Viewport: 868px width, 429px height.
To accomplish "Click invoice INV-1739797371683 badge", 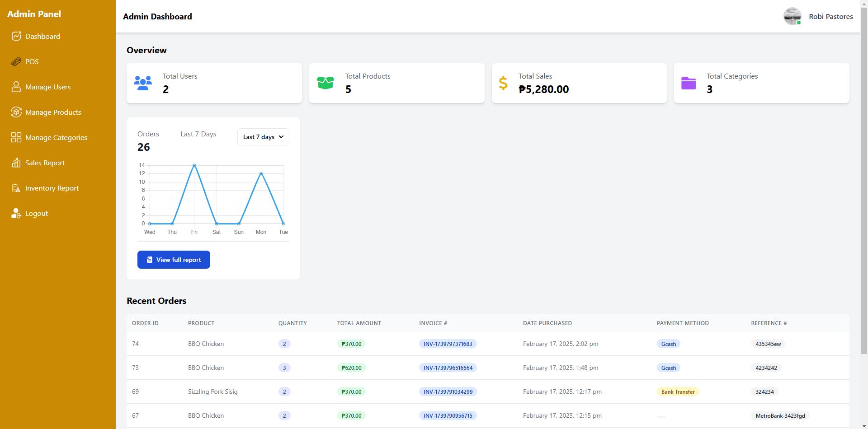I will [448, 344].
